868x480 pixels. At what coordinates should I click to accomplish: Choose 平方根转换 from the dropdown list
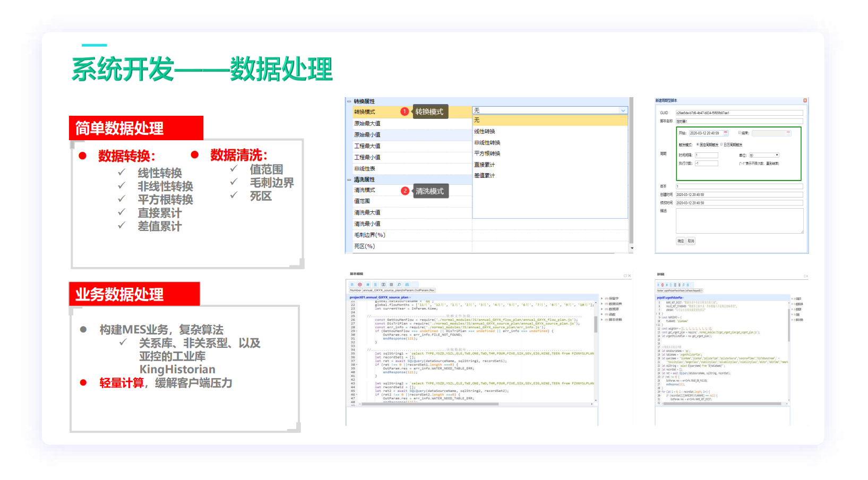pos(487,153)
